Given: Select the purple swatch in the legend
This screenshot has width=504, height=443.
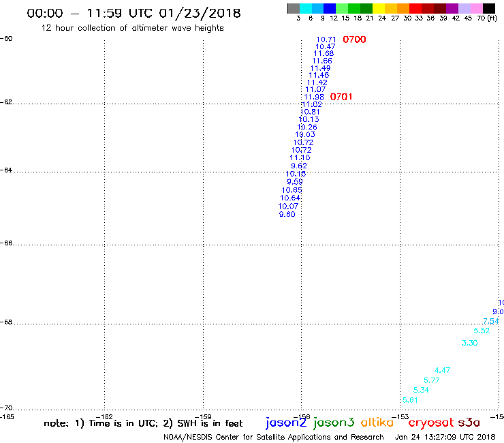Looking at the screenshot, I should click(x=452, y=8).
